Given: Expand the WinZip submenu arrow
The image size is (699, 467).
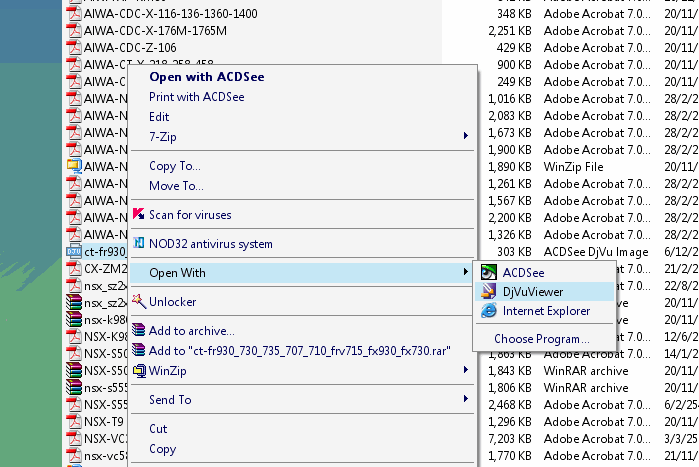Looking at the screenshot, I should click(x=465, y=369).
